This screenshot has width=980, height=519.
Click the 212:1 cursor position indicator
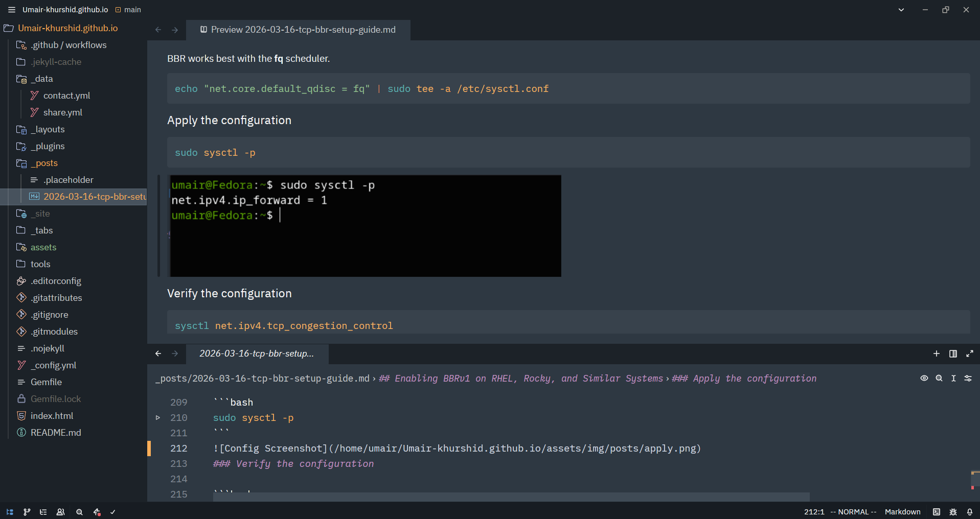(814, 512)
